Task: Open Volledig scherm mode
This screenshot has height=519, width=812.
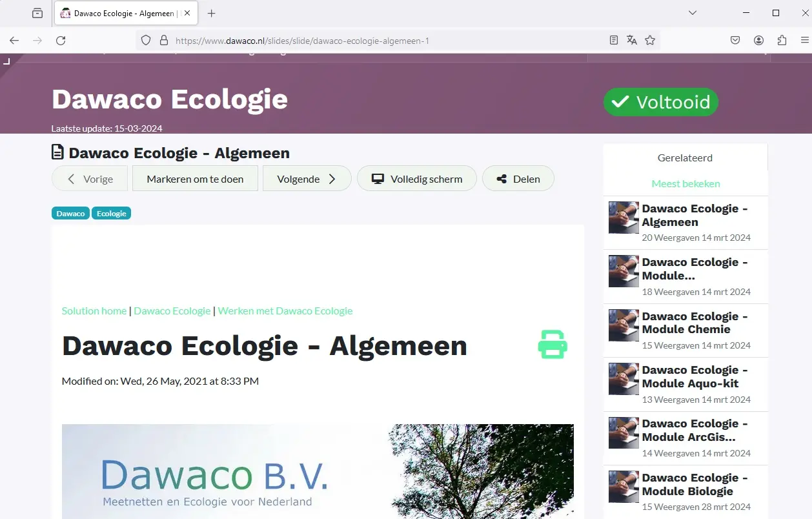Action: pyautogui.click(x=417, y=179)
